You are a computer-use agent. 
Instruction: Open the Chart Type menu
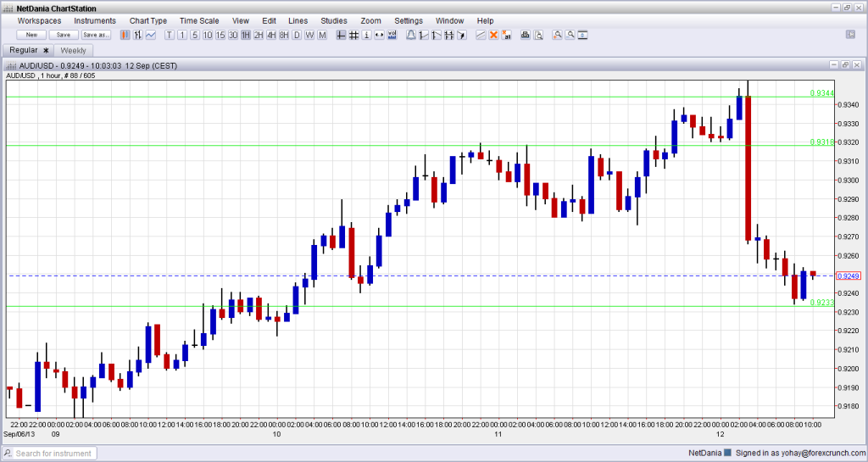(x=148, y=20)
